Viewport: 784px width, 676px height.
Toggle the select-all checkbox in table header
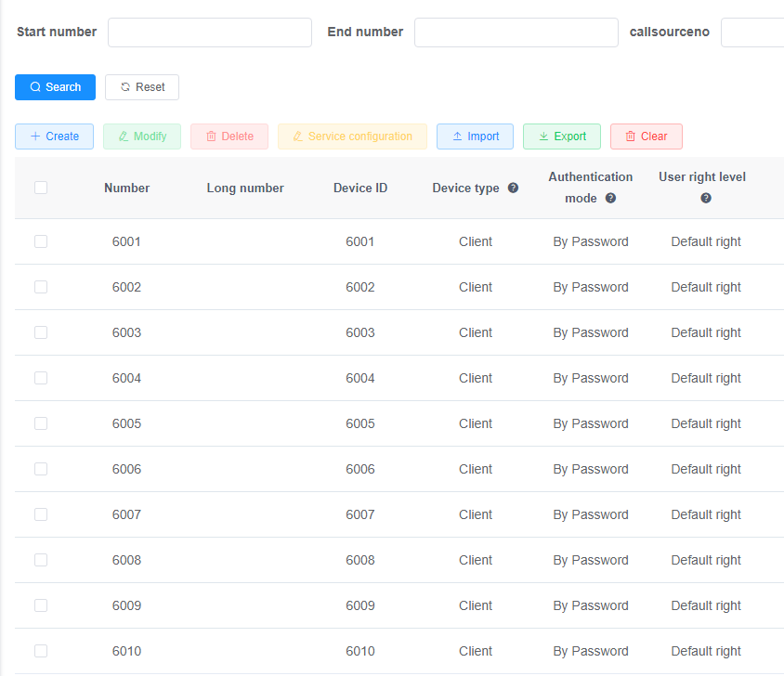tap(41, 188)
